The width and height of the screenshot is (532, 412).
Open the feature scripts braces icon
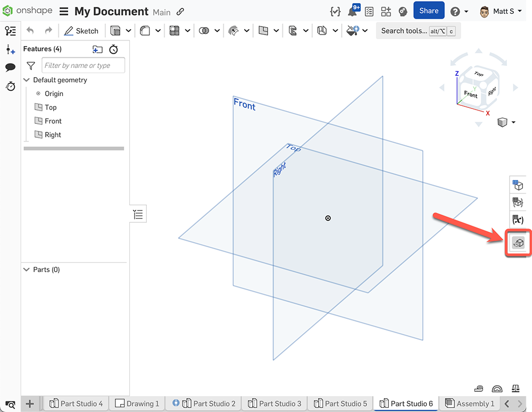(x=335, y=12)
